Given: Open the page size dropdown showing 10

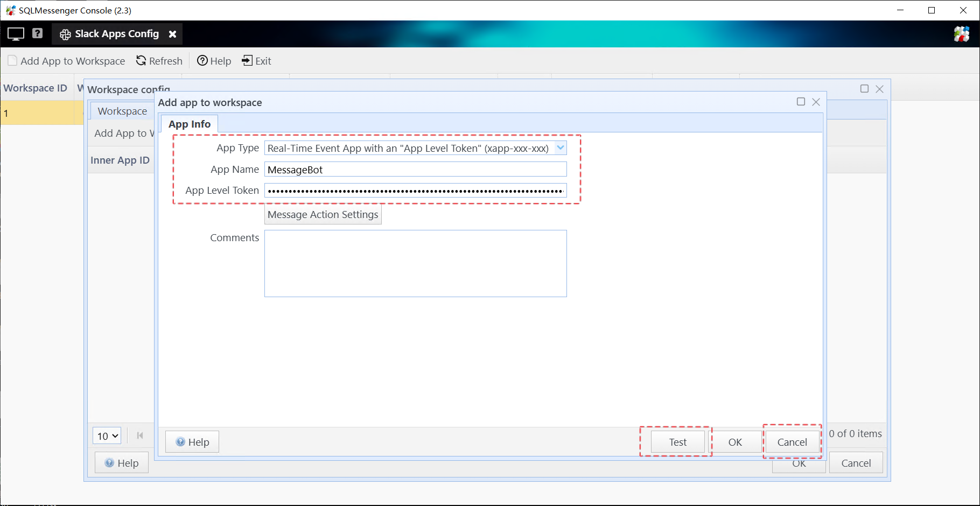Looking at the screenshot, I should [107, 435].
